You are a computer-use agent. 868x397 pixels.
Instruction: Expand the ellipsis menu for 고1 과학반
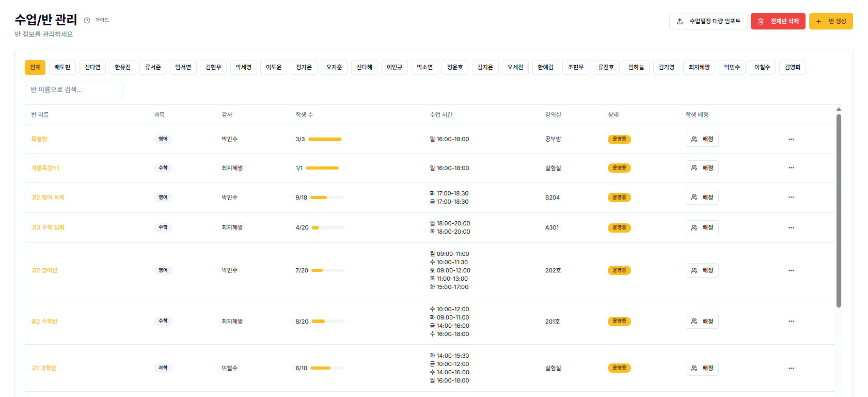791,368
